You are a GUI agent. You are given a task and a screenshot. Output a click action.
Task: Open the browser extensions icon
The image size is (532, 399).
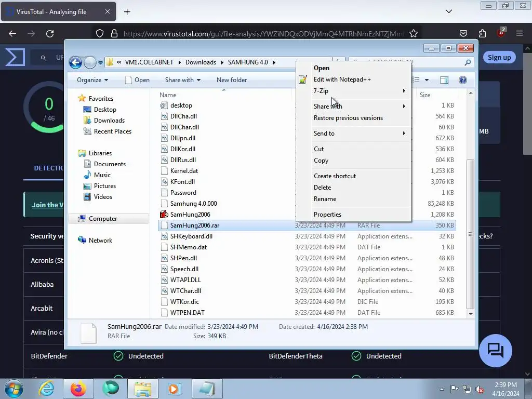482,33
